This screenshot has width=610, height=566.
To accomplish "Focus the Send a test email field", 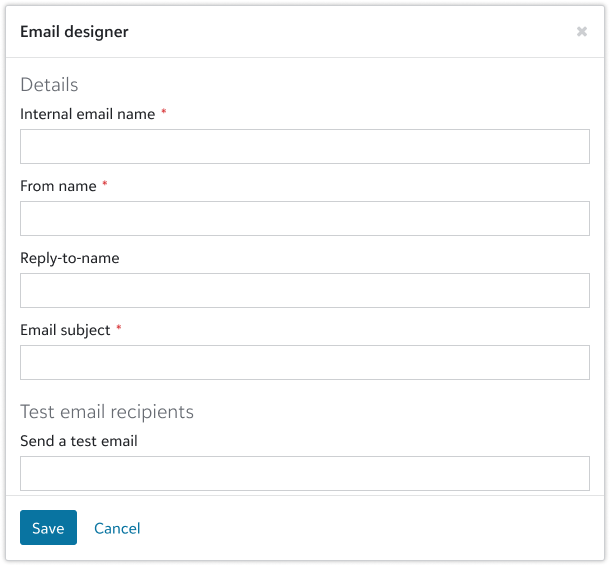I will click(305, 474).
